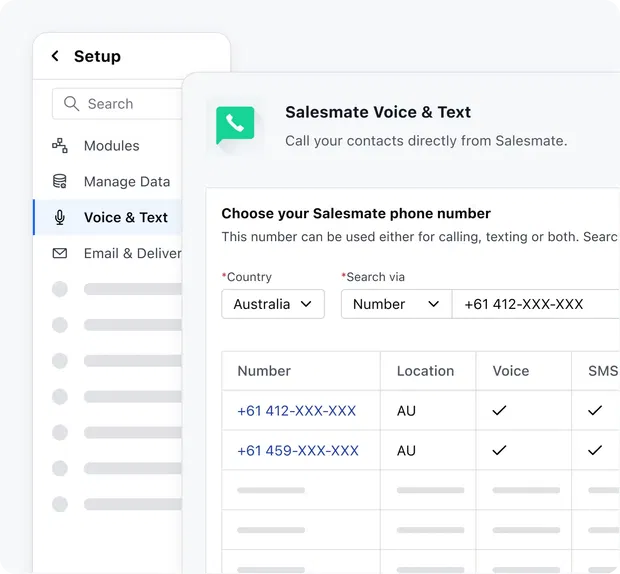Viewport: 620px width, 574px height.
Task: Click the Voice column header
Action: coord(511,371)
